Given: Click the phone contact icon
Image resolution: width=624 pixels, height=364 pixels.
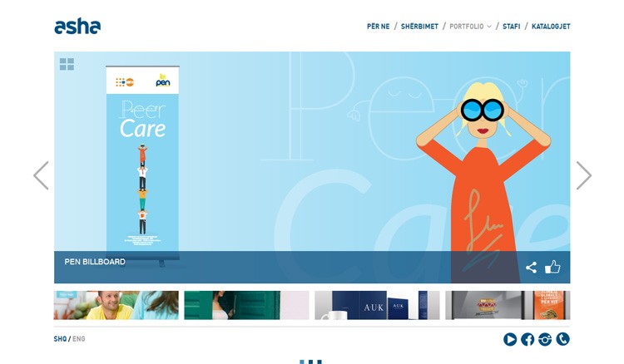Looking at the screenshot, I should (x=562, y=339).
